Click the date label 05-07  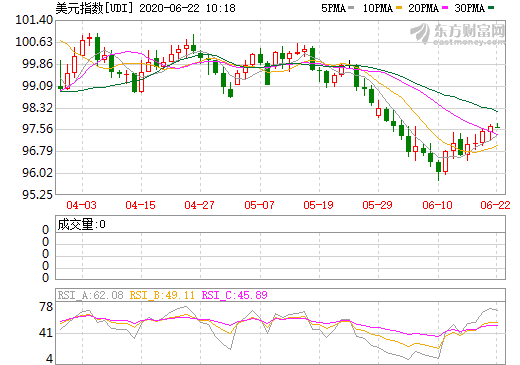coord(259,205)
